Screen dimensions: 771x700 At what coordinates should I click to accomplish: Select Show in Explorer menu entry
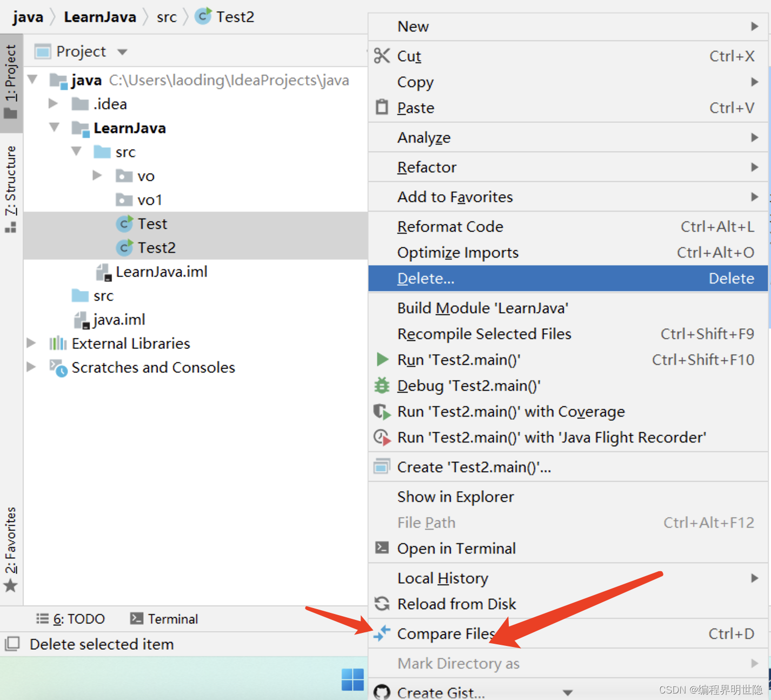[568, 497]
